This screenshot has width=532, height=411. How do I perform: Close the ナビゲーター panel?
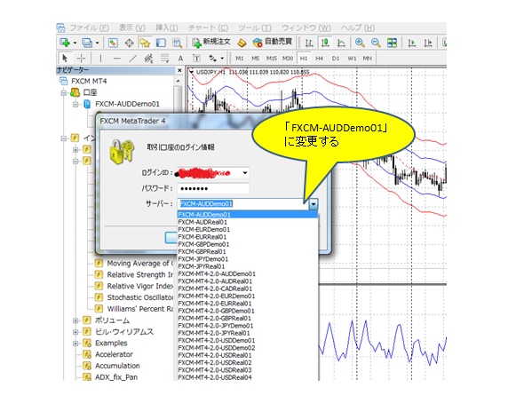point(179,70)
